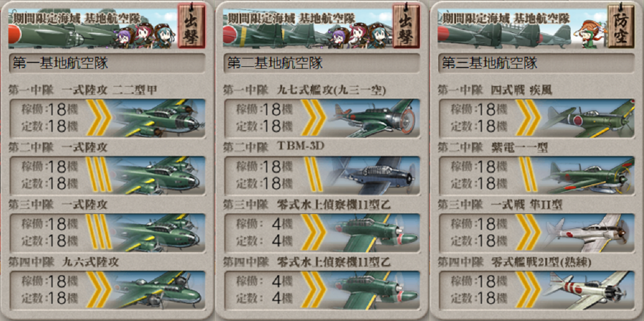Click the 四式戦 疾風 plane image
This screenshot has height=321, width=644.
coord(587,118)
